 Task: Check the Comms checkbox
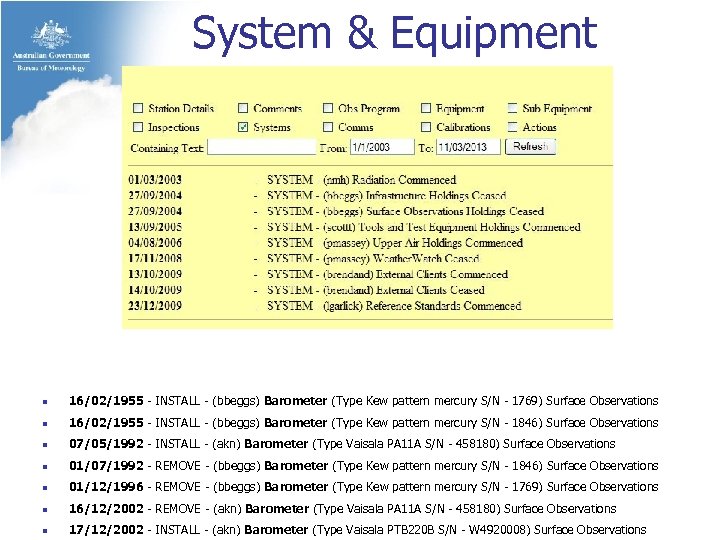pos(328,127)
